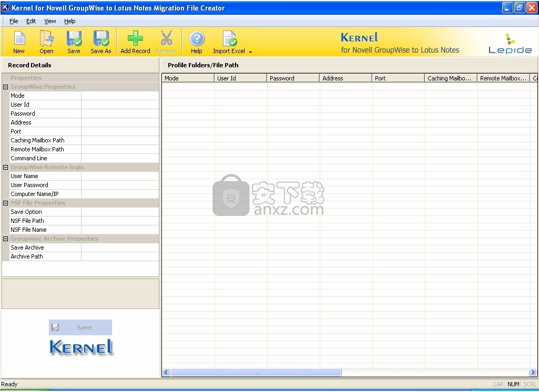
Task: Click the User Id column header
Action: (241, 78)
